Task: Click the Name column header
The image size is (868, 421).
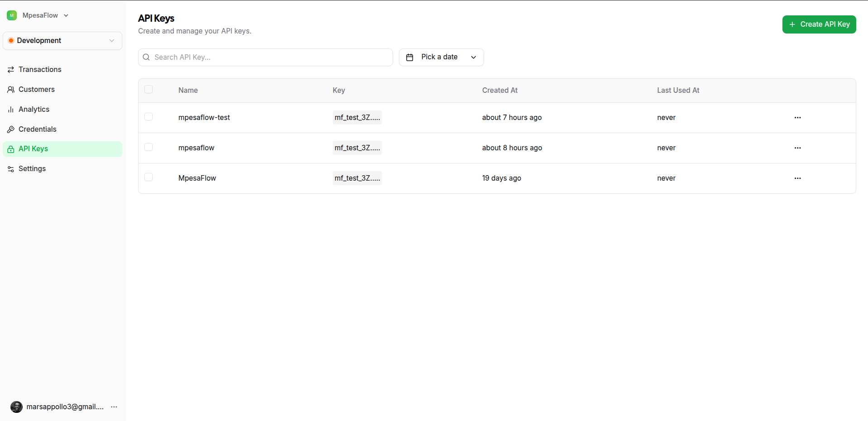Action: coord(188,91)
